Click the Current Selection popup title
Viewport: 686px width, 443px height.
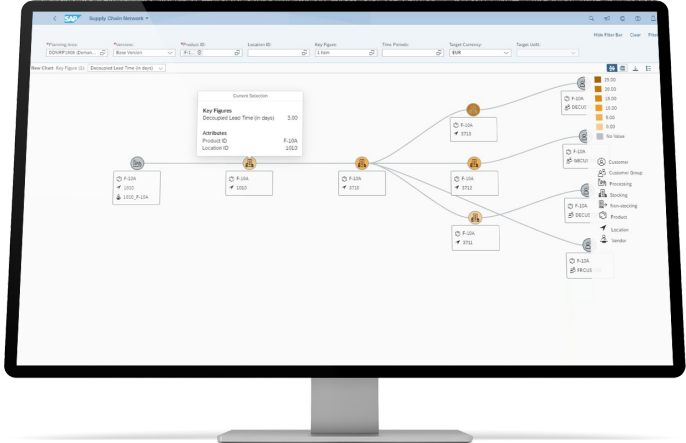[250, 96]
